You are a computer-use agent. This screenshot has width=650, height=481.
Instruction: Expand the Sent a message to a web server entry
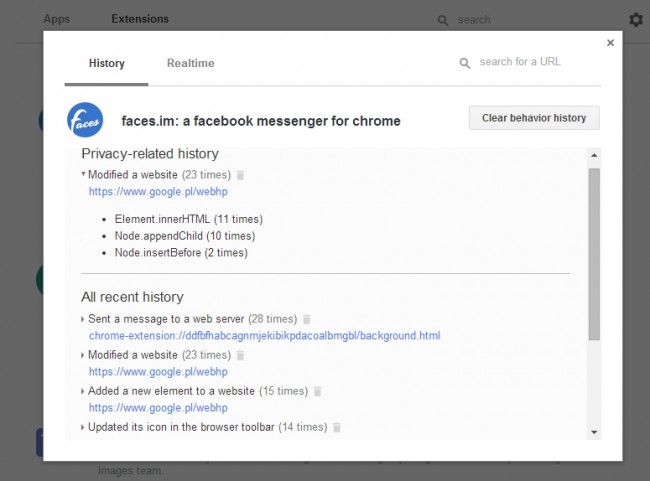pos(82,319)
